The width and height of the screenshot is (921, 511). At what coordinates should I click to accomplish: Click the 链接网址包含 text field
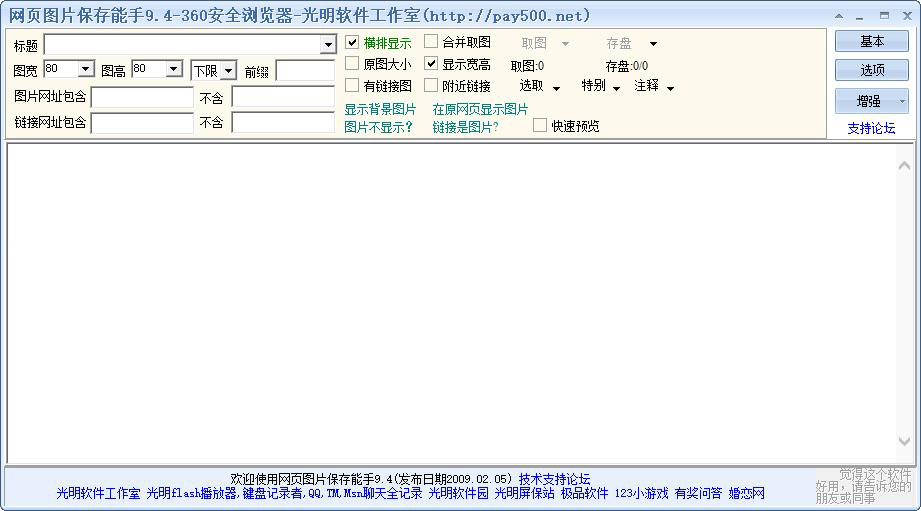pyautogui.click(x=142, y=123)
